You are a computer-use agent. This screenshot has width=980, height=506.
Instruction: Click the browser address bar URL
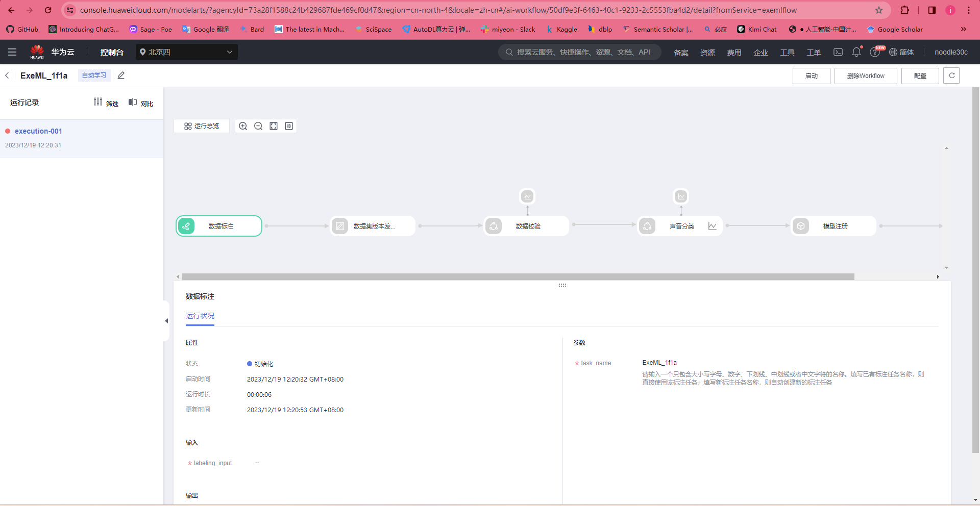[x=438, y=10]
